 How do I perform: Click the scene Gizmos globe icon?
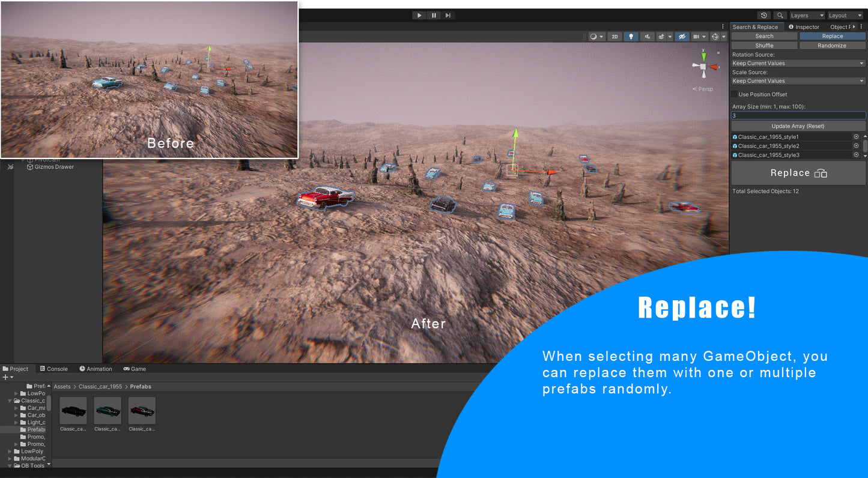715,37
